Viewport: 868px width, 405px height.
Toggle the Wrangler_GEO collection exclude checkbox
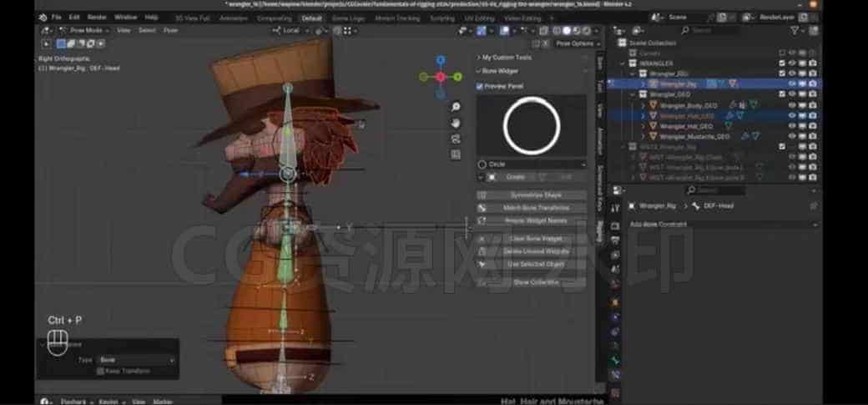click(x=782, y=94)
